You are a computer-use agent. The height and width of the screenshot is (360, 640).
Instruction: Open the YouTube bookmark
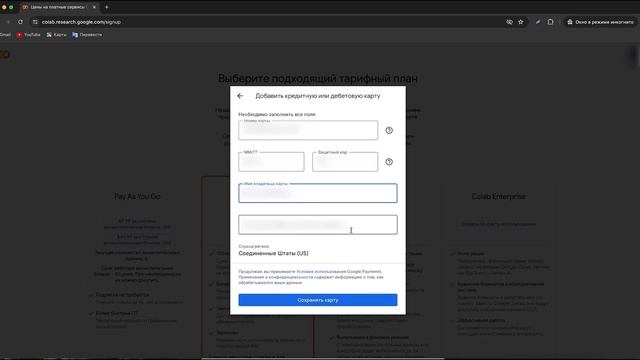(x=29, y=35)
